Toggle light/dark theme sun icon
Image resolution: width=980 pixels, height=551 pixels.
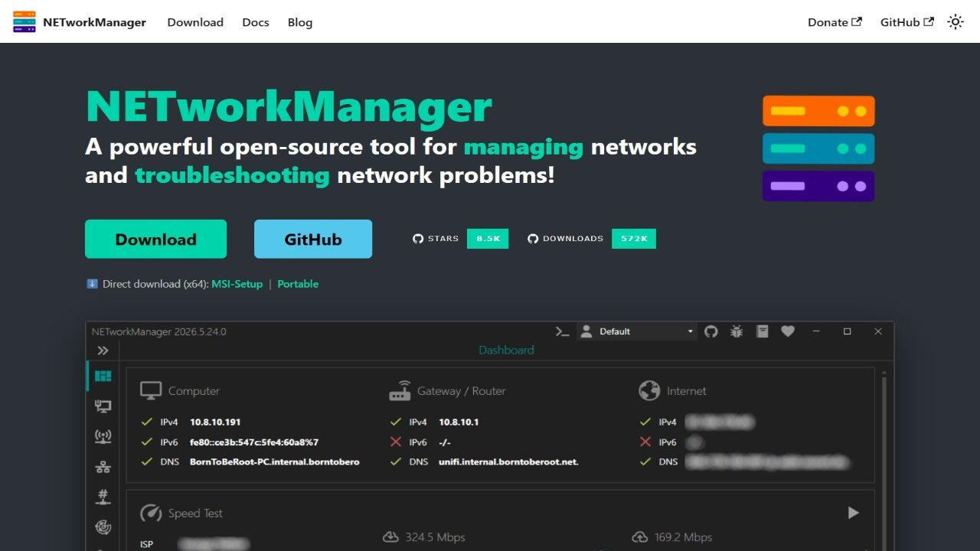click(955, 22)
